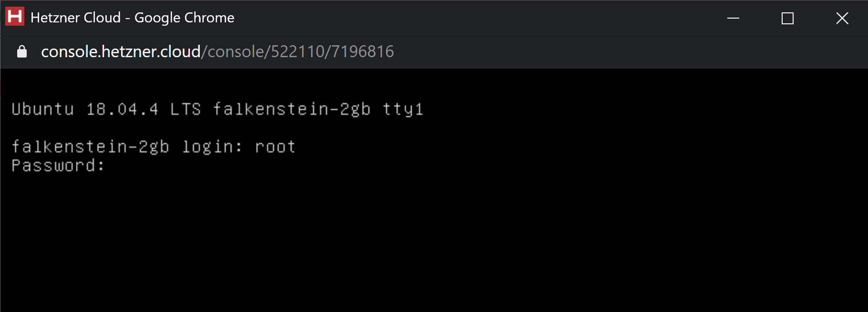The image size is (868, 312).
Task: Click the tty1 text in the terminal
Action: 403,110
